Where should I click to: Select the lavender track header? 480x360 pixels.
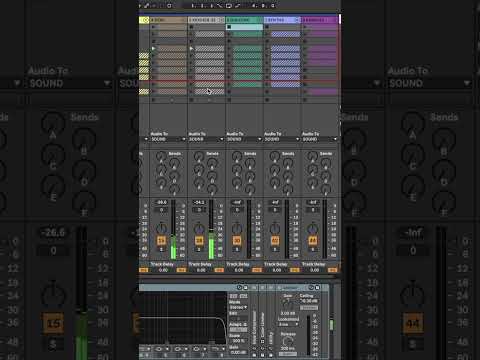[x=282, y=20]
